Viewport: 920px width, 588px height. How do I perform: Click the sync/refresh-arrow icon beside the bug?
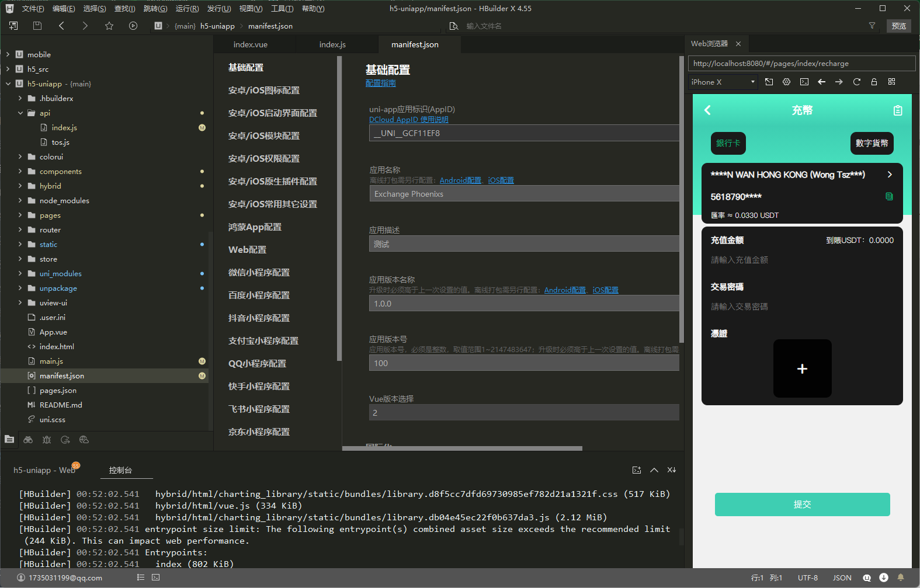click(65, 440)
